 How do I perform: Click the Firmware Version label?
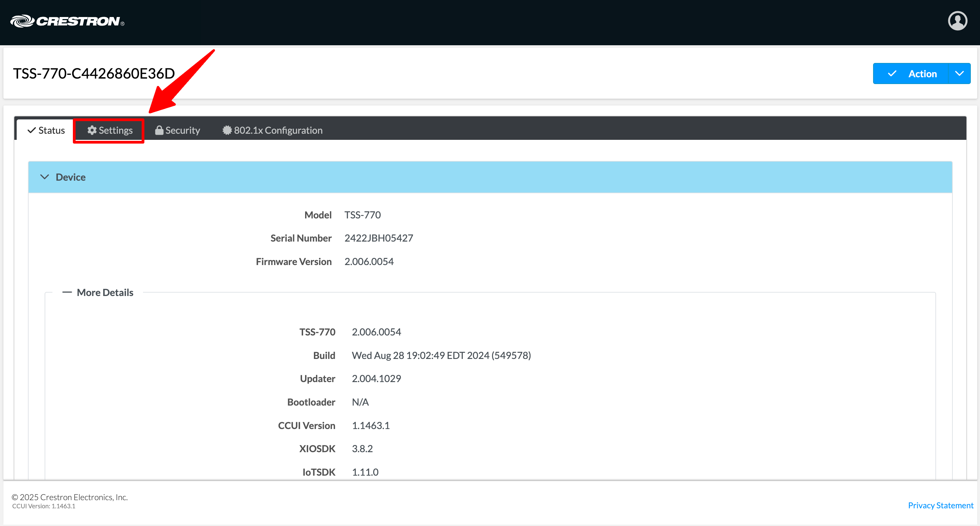coord(294,262)
